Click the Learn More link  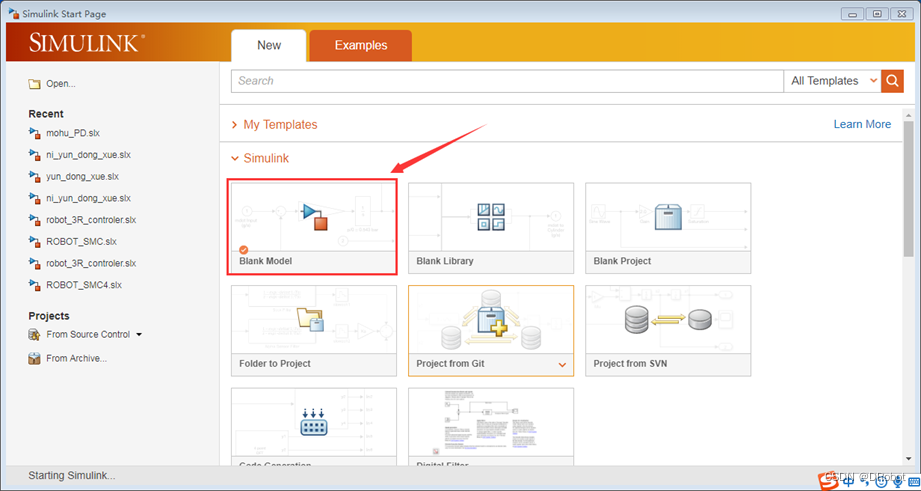862,124
